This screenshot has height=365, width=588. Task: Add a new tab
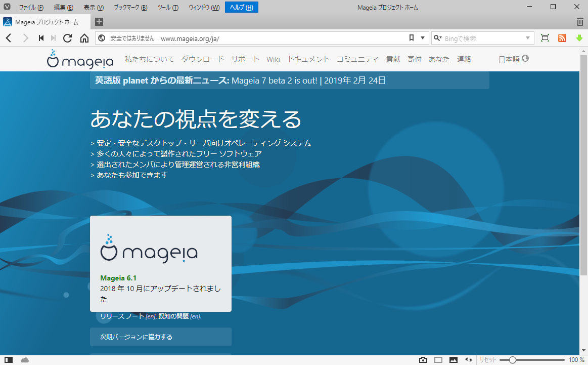(99, 22)
